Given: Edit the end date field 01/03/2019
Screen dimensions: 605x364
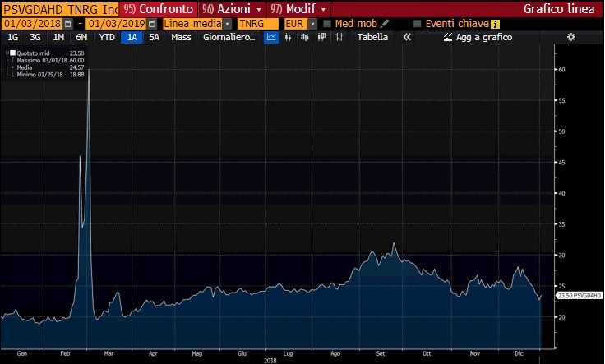Looking at the screenshot, I should point(117,24).
